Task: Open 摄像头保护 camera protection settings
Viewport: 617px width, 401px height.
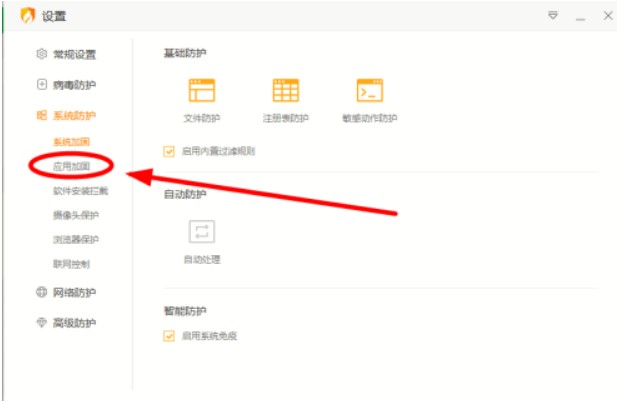Action: point(76,215)
